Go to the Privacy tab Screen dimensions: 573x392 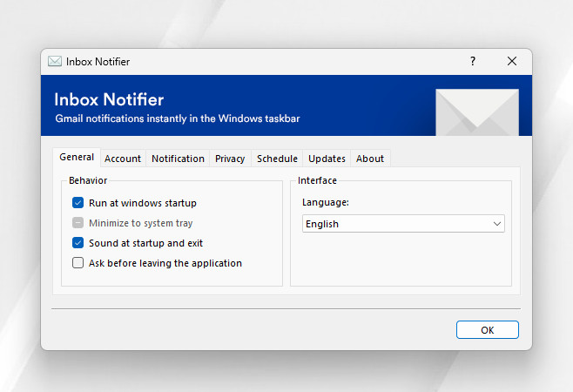230,159
